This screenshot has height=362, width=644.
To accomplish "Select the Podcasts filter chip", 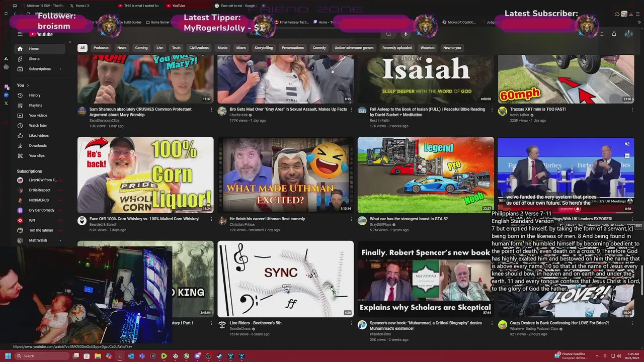I will (x=101, y=48).
